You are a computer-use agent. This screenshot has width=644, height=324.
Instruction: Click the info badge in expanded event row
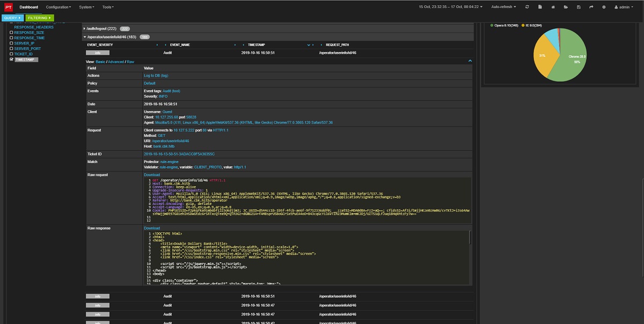[x=97, y=53]
